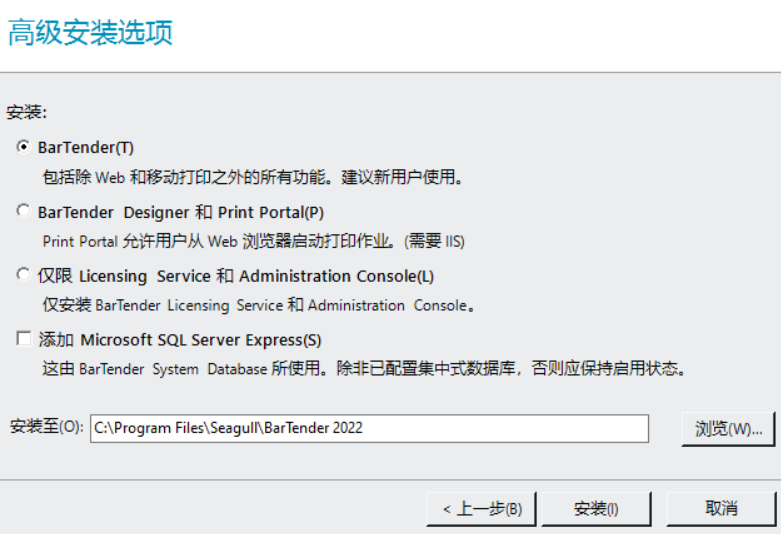Select 仅限 Licensing Service radio button
The height and width of the screenshot is (534, 781).
click(x=23, y=275)
